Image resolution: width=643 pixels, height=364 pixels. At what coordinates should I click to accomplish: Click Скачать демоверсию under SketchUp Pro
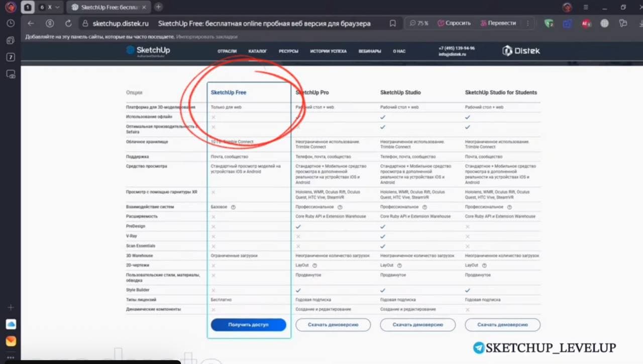(333, 325)
